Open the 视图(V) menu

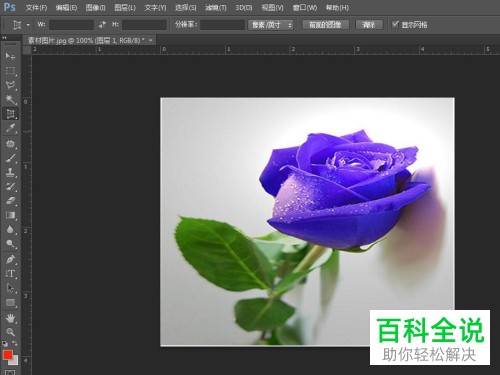(x=272, y=7)
